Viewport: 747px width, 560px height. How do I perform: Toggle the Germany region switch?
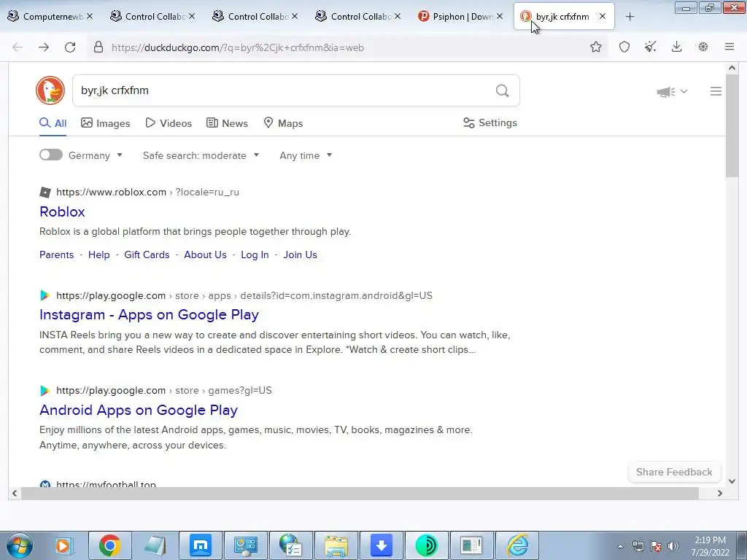[51, 155]
